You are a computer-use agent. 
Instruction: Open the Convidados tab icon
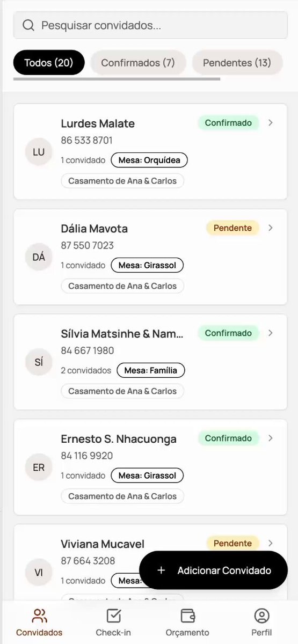pyautogui.click(x=39, y=615)
